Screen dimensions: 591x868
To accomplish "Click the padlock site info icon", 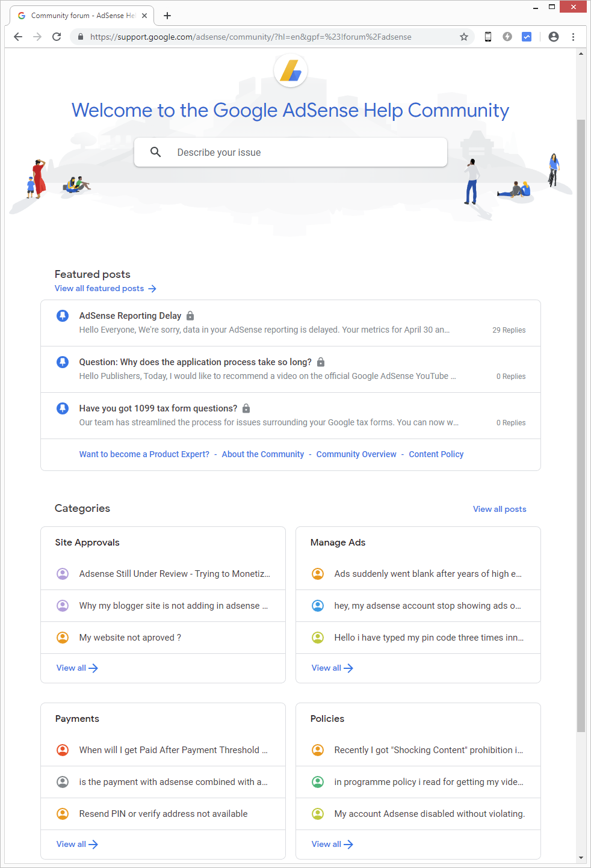I will pyautogui.click(x=81, y=37).
